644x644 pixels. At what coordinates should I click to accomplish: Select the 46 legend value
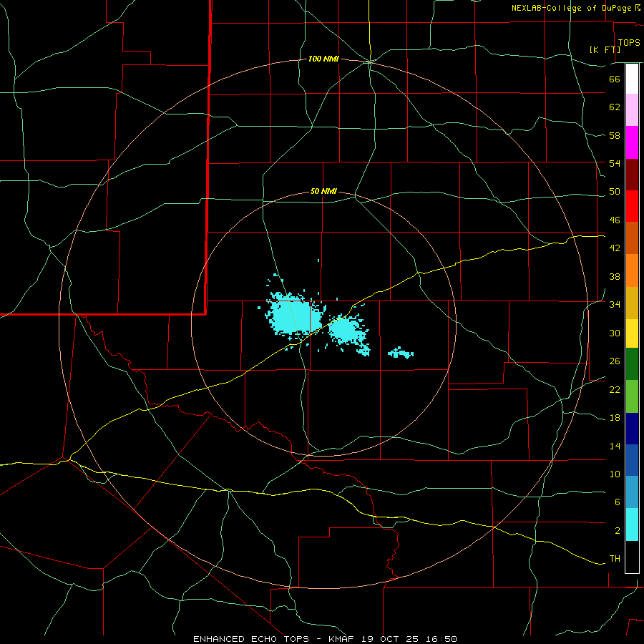(x=615, y=220)
